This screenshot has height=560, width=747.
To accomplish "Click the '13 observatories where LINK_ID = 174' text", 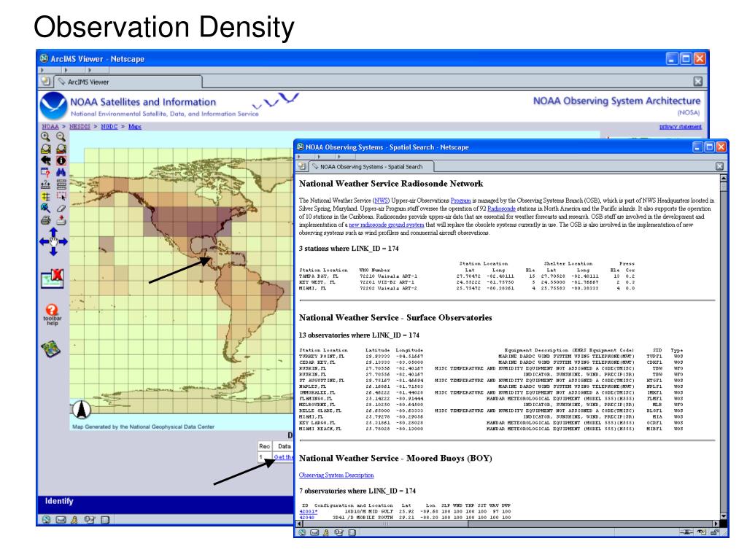I will pyautogui.click(x=357, y=335).
